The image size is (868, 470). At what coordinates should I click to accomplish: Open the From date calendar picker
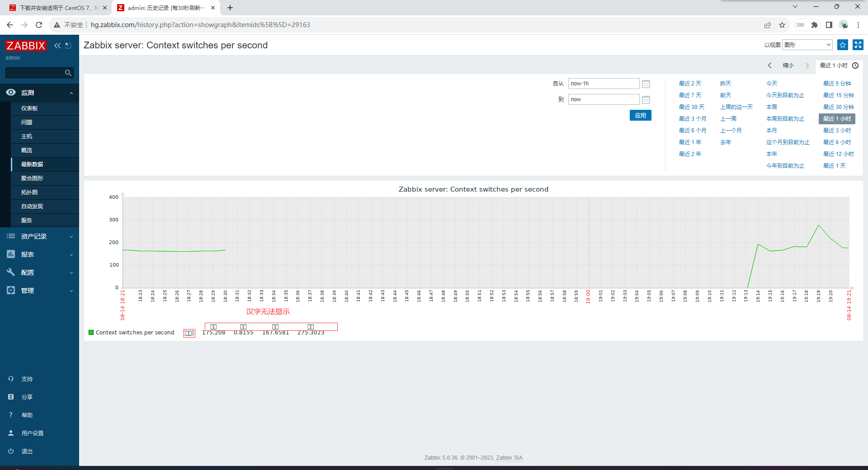pyautogui.click(x=646, y=84)
